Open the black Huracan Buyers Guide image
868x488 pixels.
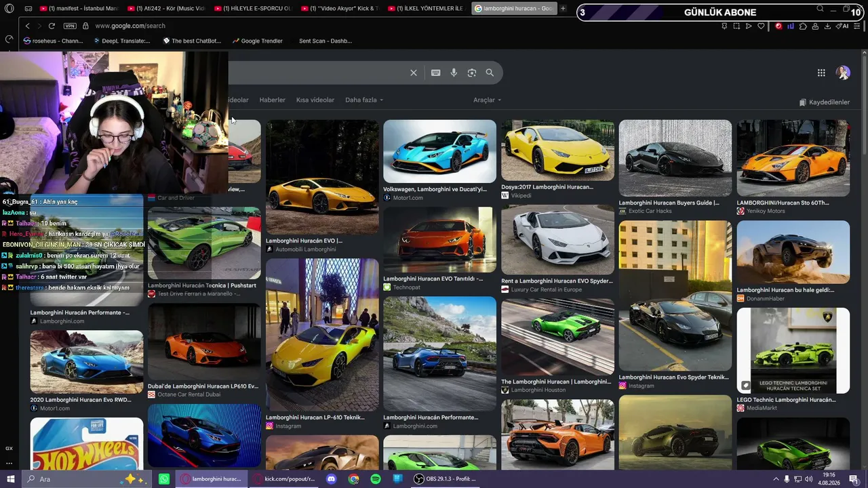(675, 159)
